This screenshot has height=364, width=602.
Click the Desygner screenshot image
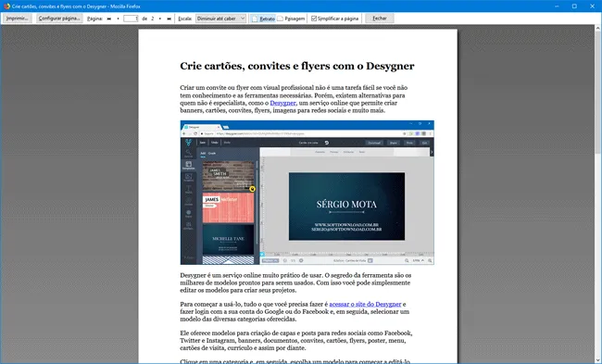click(307, 193)
